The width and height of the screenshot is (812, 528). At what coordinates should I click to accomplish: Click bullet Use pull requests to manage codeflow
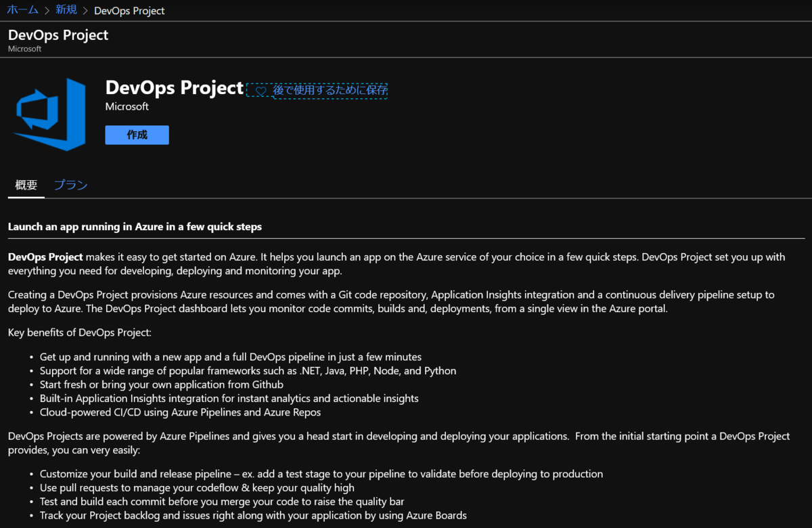click(x=197, y=487)
